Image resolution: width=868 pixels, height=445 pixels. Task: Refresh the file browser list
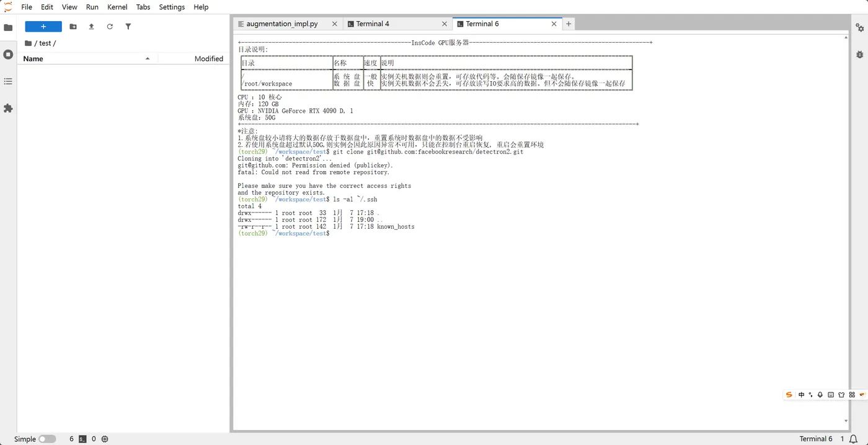(110, 27)
